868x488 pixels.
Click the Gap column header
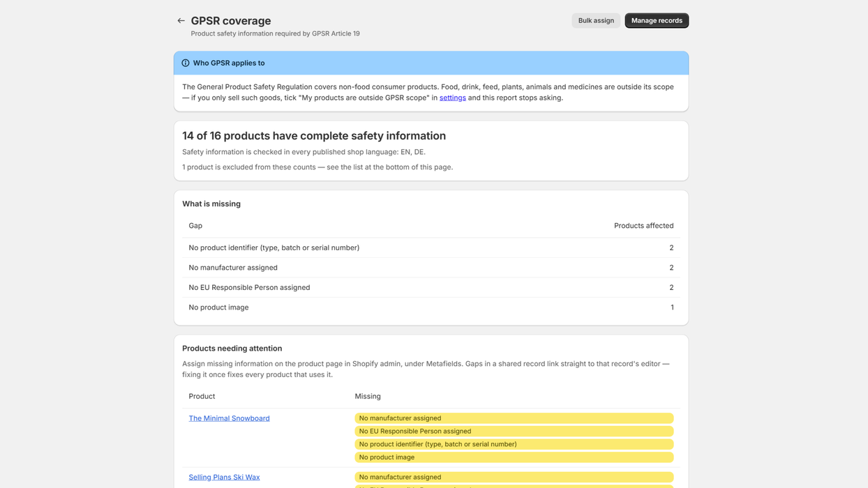[x=195, y=226]
